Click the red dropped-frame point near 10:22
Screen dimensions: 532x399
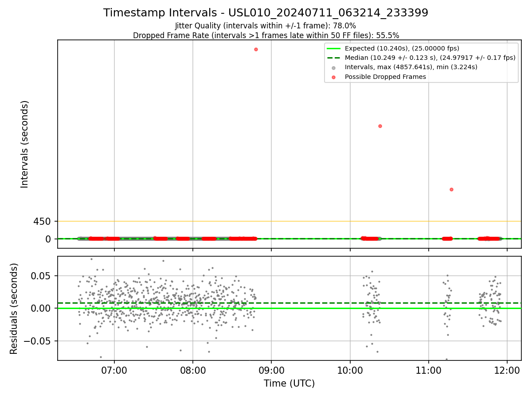[x=380, y=126]
